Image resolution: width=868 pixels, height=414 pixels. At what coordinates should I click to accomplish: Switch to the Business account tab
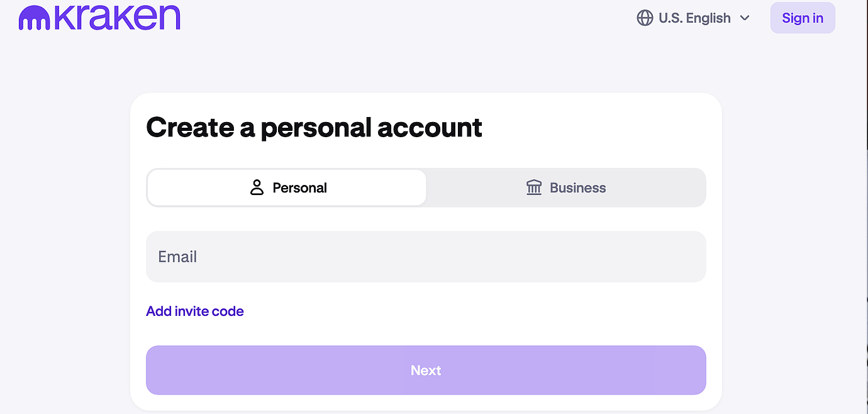565,187
